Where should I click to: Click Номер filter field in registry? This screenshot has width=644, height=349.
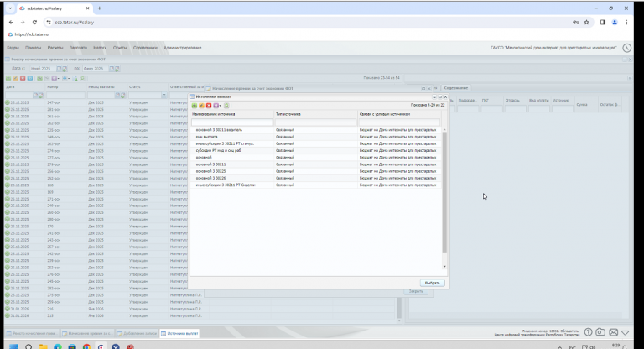[65, 96]
